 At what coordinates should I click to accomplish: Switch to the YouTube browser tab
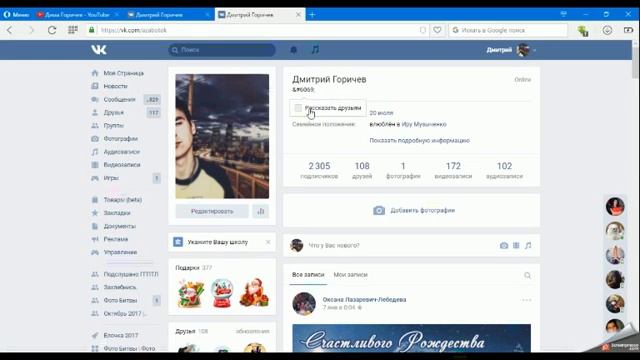[x=78, y=15]
